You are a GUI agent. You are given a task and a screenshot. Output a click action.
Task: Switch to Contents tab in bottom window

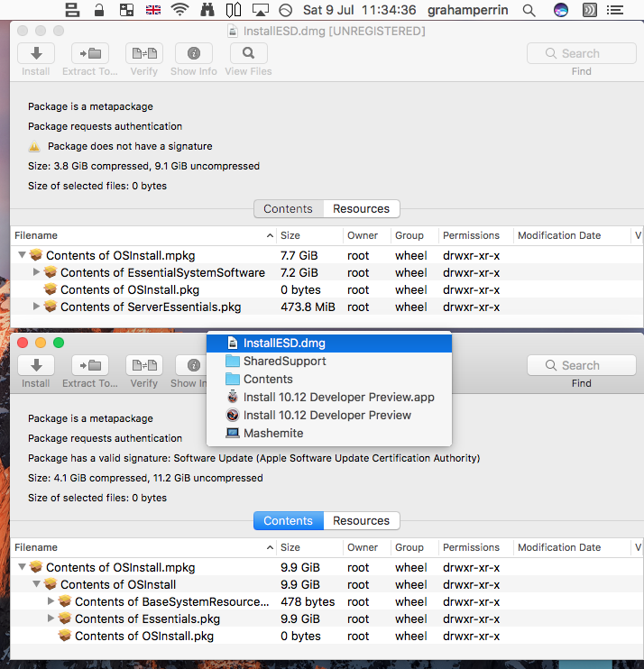(288, 520)
